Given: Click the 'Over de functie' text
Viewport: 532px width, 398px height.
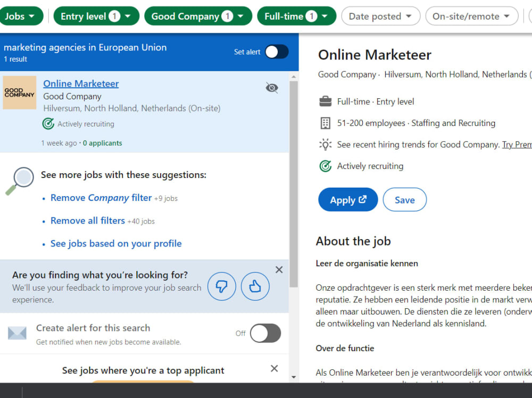Looking at the screenshot, I should point(345,348).
